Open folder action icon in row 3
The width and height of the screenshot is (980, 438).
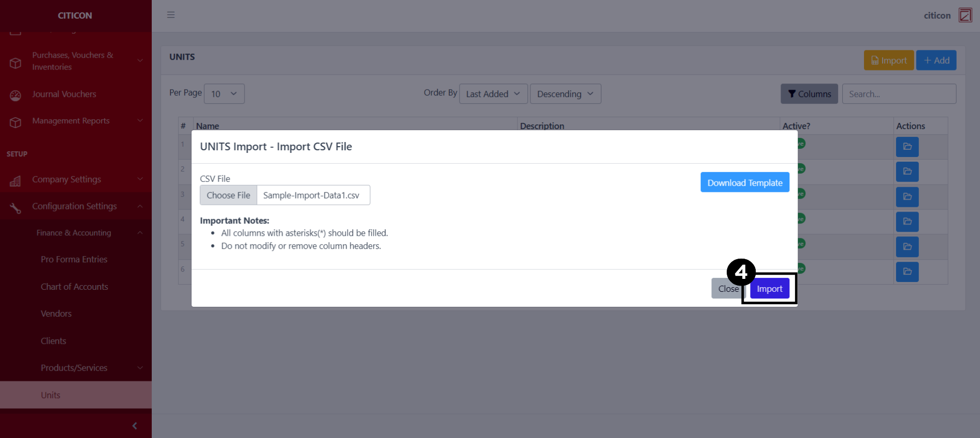click(x=907, y=197)
